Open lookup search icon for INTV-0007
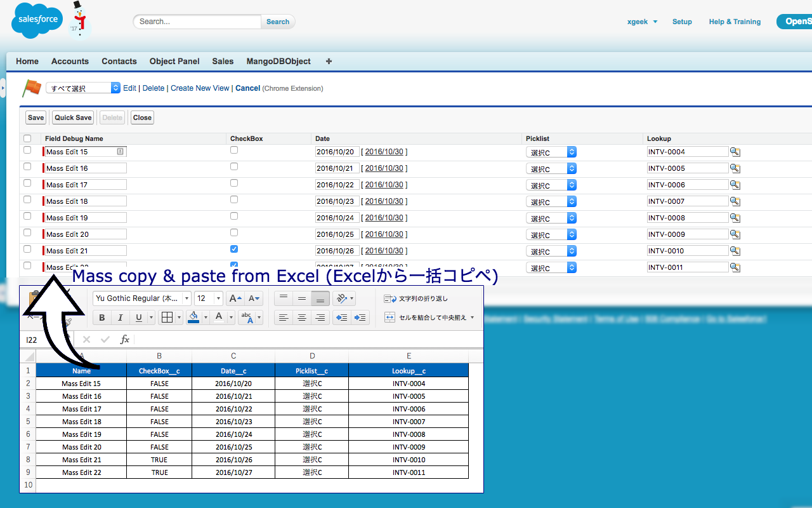Screen dimensions: 812x508 [735, 201]
